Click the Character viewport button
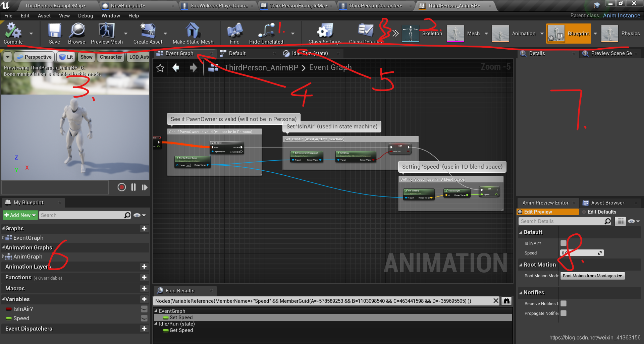 coord(111,57)
